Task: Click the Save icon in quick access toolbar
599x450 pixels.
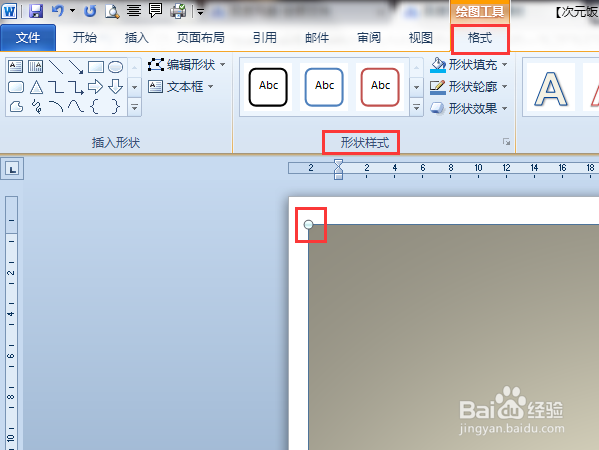Action: [36, 11]
